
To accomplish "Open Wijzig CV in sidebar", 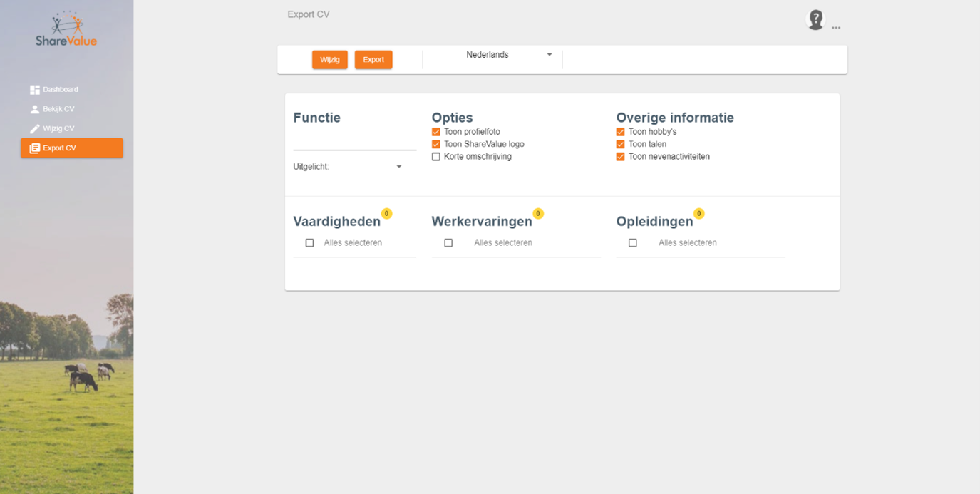I will (71, 128).
